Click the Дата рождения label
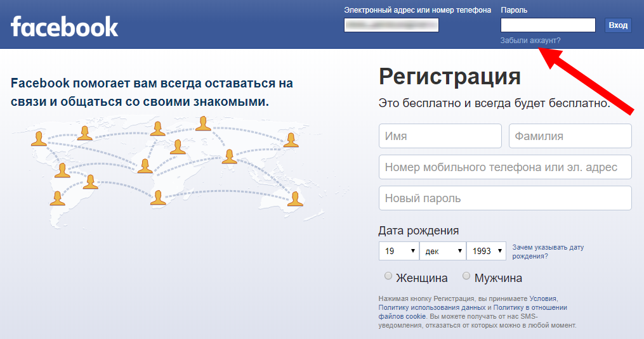The height and width of the screenshot is (339, 644). [x=419, y=231]
